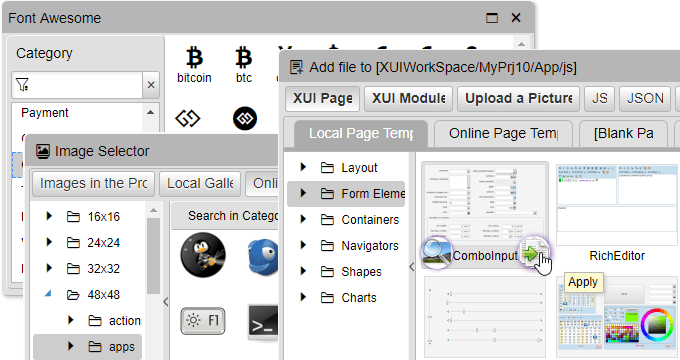Click the filter funnel icon under Category
Screen dimensions: 680x360
[22, 85]
